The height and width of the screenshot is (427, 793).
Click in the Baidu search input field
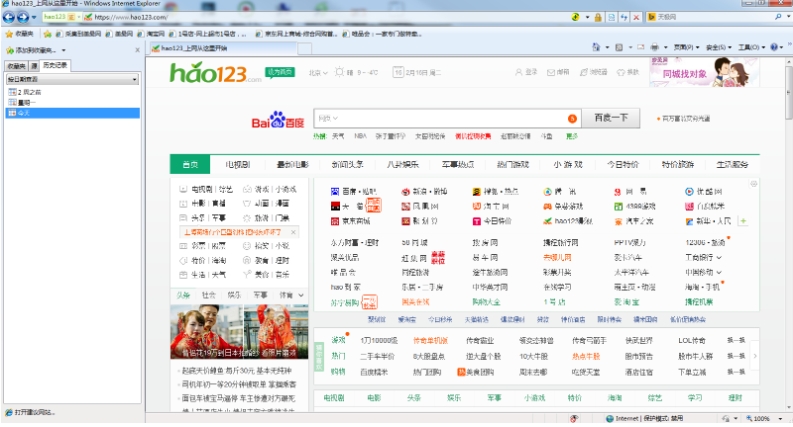pos(448,118)
